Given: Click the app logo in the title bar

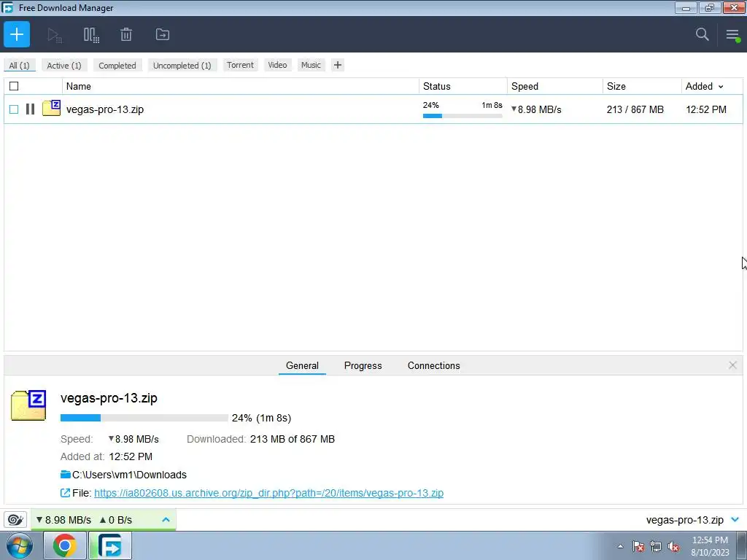Looking at the screenshot, I should coord(7,7).
